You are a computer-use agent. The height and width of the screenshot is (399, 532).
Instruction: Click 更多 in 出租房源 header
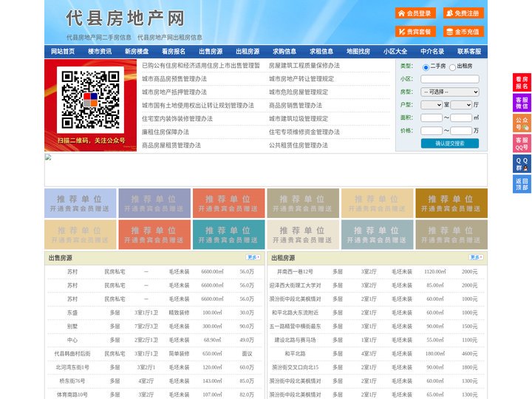pyautogui.click(x=476, y=258)
